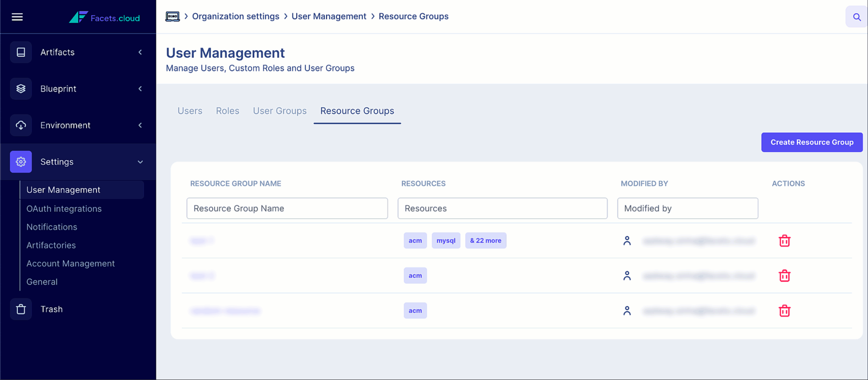The height and width of the screenshot is (380, 868).
Task: Click user icon in the first row
Action: (x=627, y=241)
